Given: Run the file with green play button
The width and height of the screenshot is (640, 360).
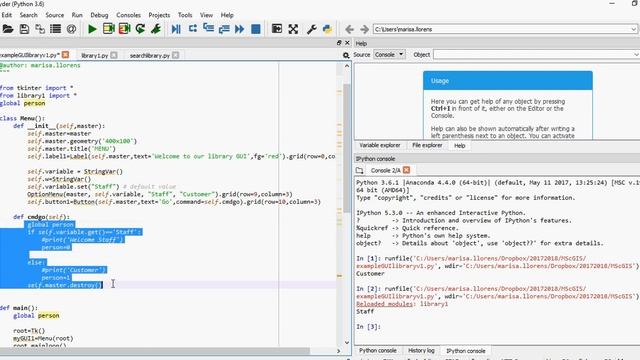Looking at the screenshot, I should pos(92,29).
